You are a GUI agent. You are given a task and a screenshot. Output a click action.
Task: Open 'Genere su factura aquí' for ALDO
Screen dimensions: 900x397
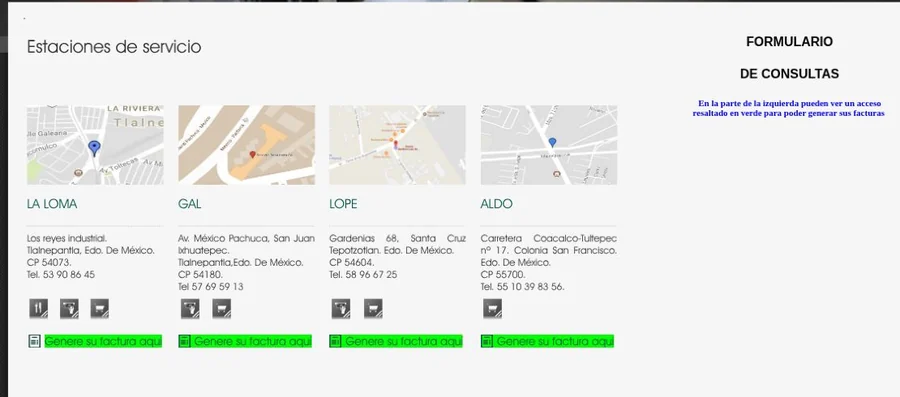point(555,341)
